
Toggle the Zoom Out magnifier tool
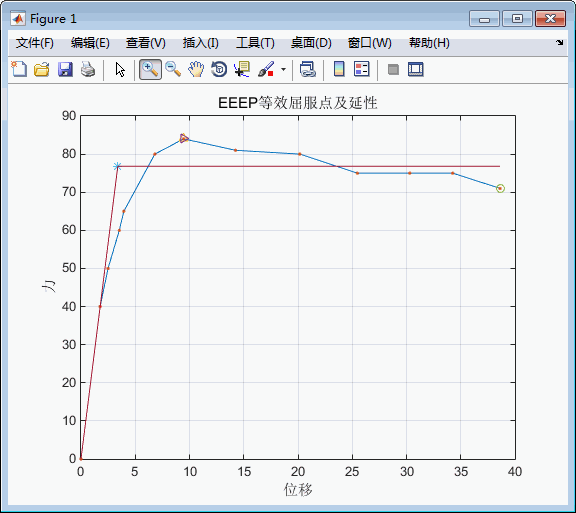[x=173, y=69]
